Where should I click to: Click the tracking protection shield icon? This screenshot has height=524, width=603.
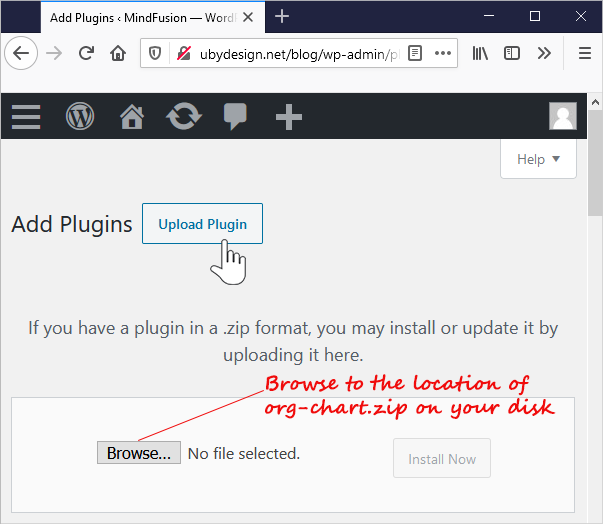tap(155, 53)
